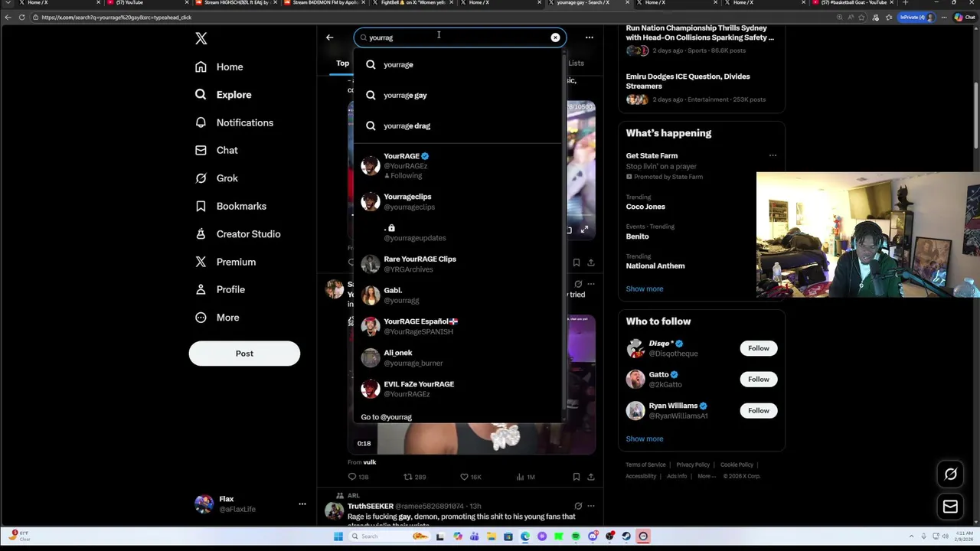Click Spotify icon in taskbar

(576, 536)
